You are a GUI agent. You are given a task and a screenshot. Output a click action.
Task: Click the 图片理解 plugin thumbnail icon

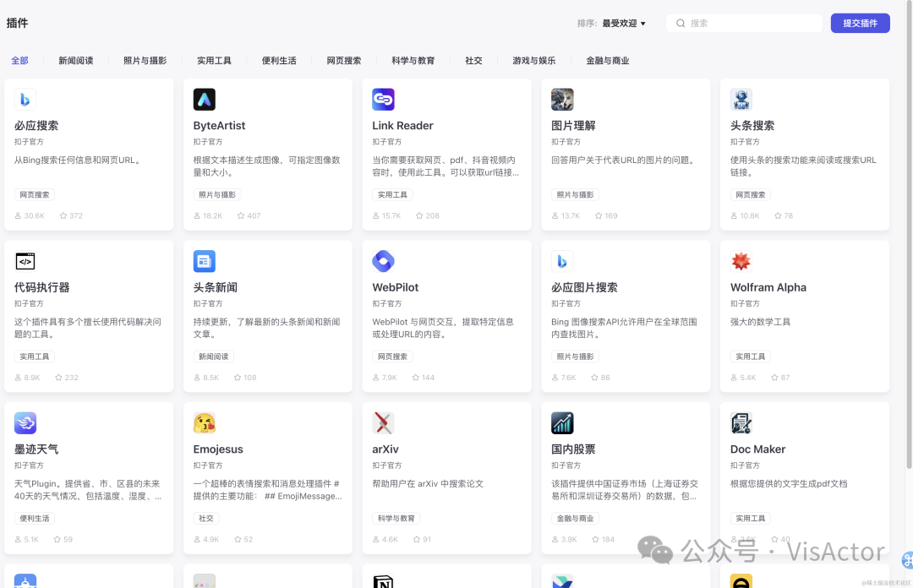(x=562, y=100)
